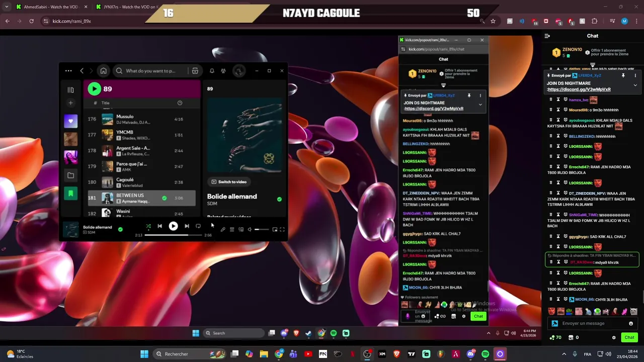The height and width of the screenshot is (362, 644).
Task: Bookmark page with the star icon
Action: click(493, 21)
